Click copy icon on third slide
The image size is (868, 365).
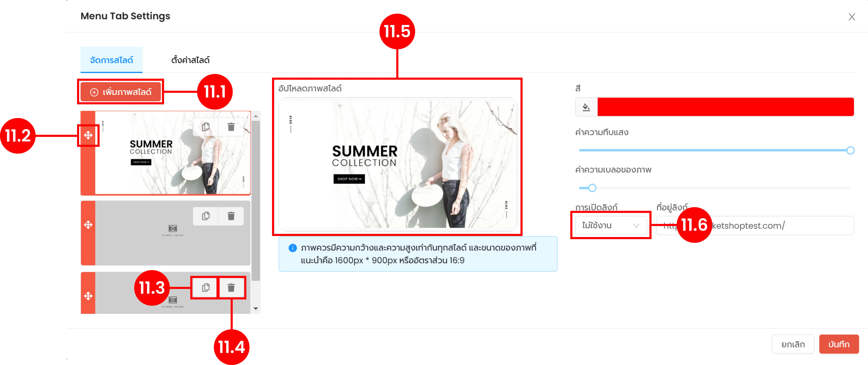click(x=206, y=288)
